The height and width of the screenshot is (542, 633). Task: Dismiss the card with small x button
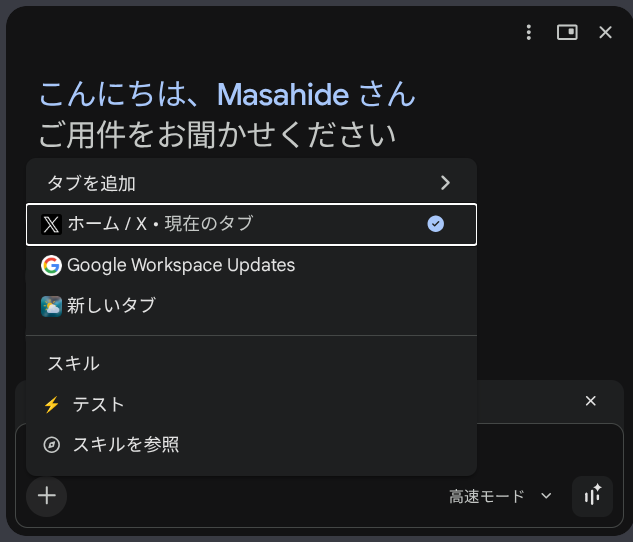click(x=590, y=401)
